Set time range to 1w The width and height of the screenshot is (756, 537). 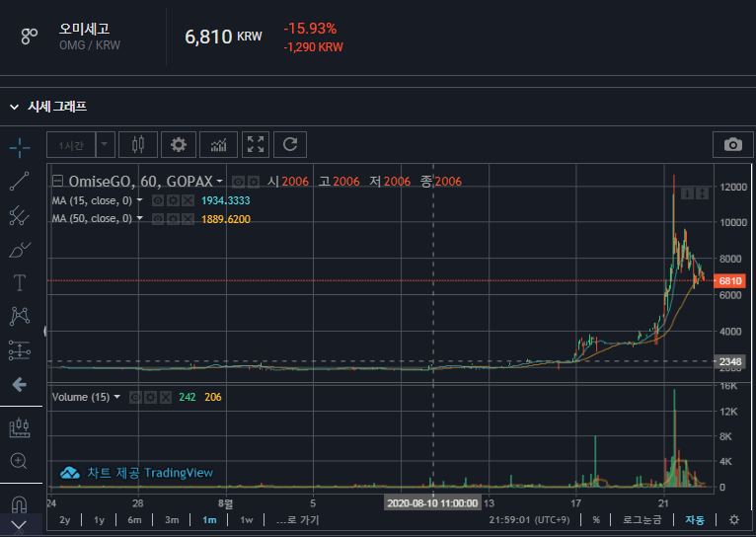247,520
